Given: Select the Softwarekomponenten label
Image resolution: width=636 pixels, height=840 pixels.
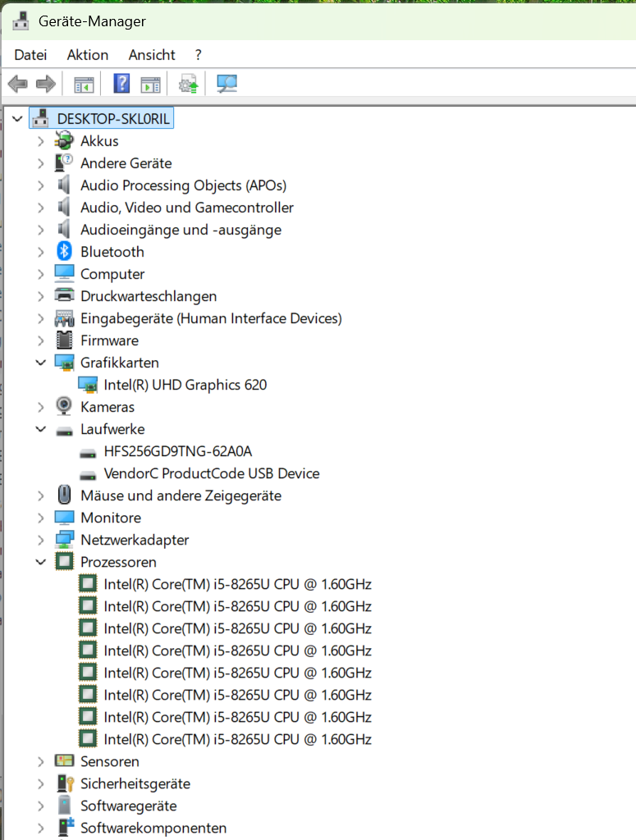Looking at the screenshot, I should coord(153,828).
